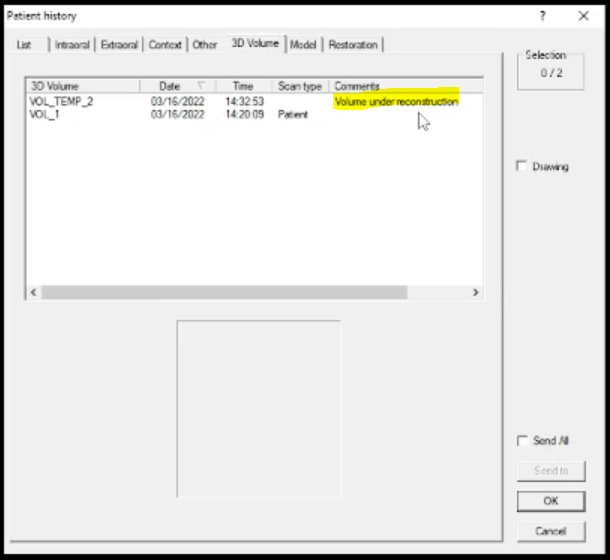Viewport: 610px width, 560px height.
Task: Enable the Drawing checkbox
Action: (522, 166)
